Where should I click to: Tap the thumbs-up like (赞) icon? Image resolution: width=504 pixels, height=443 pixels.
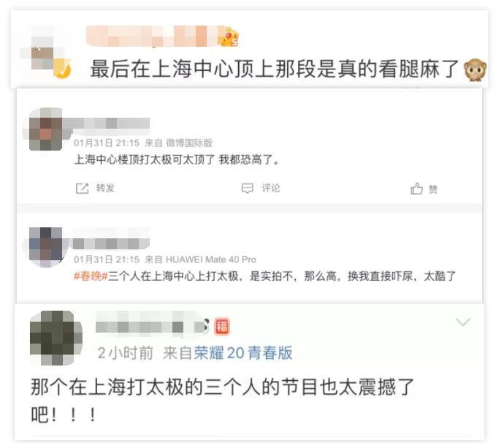pos(416,189)
